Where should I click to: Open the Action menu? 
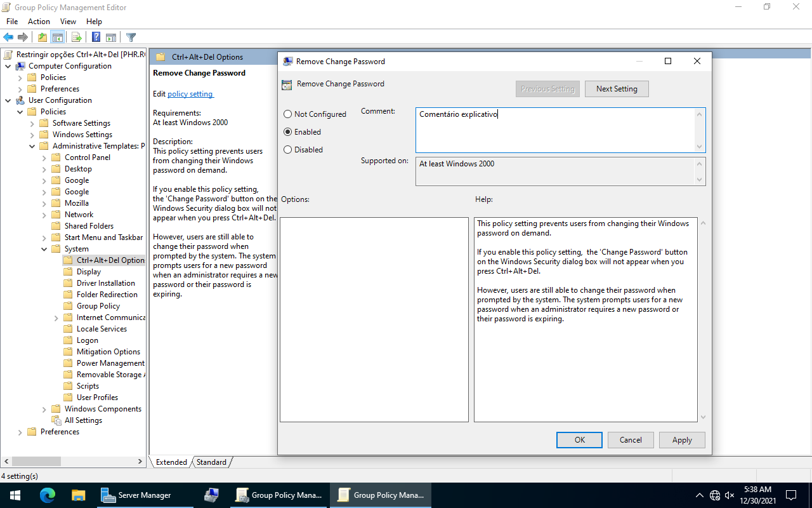pos(39,22)
